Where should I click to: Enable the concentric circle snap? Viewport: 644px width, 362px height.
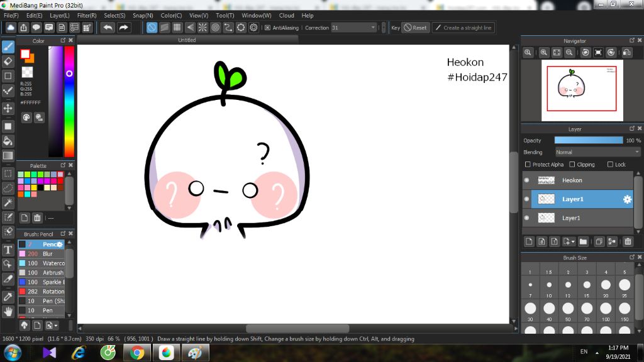click(215, 28)
